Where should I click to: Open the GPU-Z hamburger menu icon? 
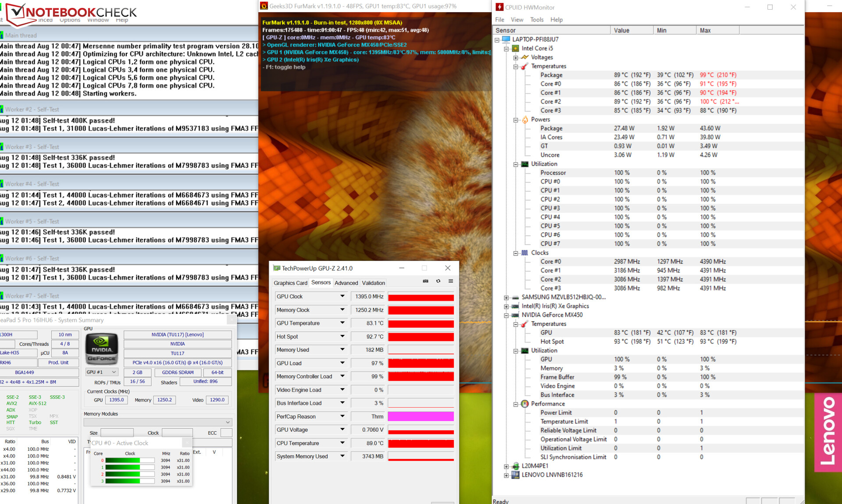click(x=450, y=281)
